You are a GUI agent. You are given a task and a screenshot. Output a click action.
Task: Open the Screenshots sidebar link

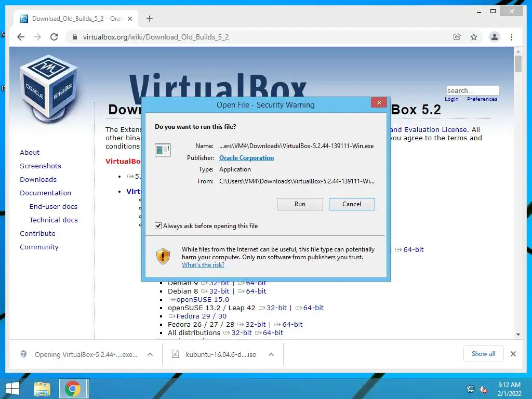[41, 166]
